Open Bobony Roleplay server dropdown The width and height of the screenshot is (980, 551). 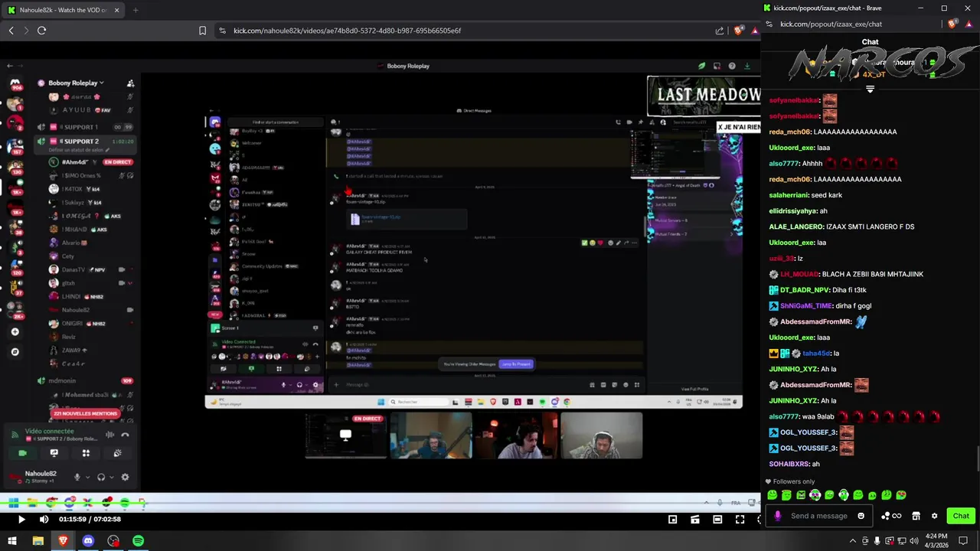(76, 83)
